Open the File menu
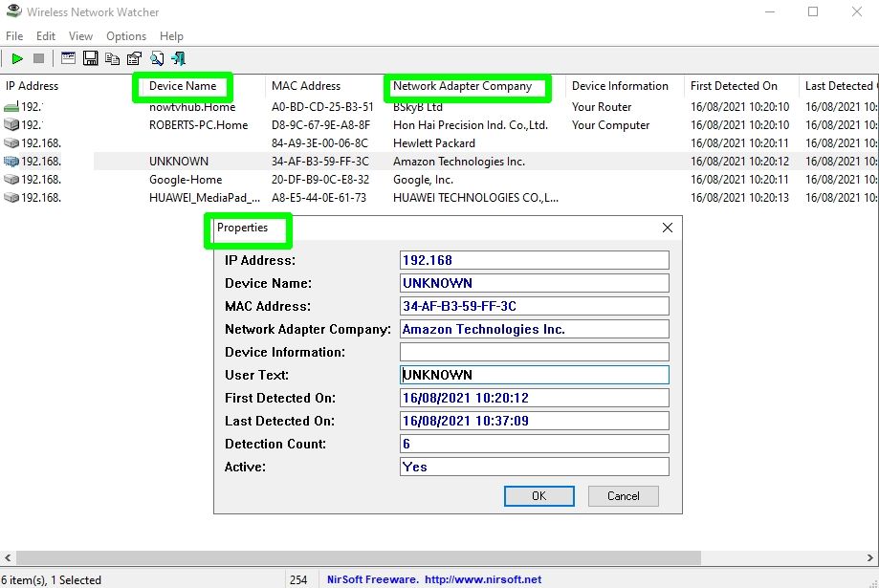Image resolution: width=879 pixels, height=588 pixels. [x=13, y=35]
